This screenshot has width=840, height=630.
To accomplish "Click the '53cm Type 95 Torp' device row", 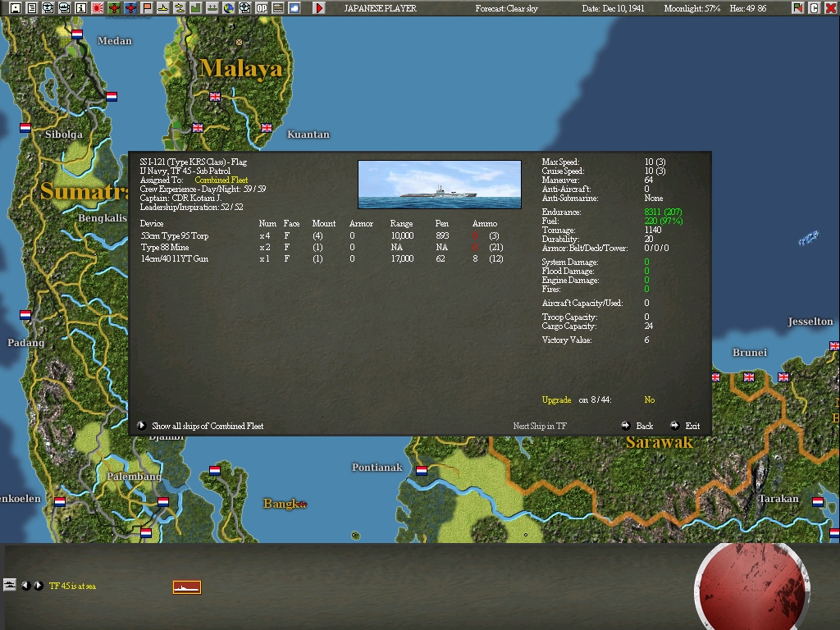I will (x=322, y=235).
